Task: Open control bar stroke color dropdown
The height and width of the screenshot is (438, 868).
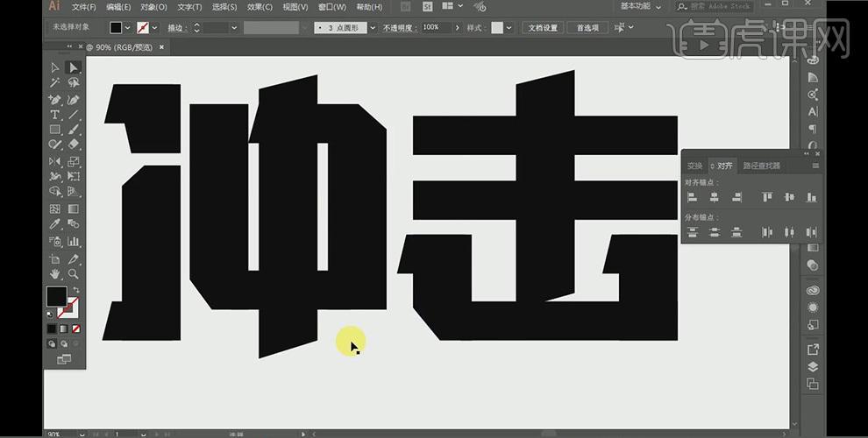Action: (154, 28)
